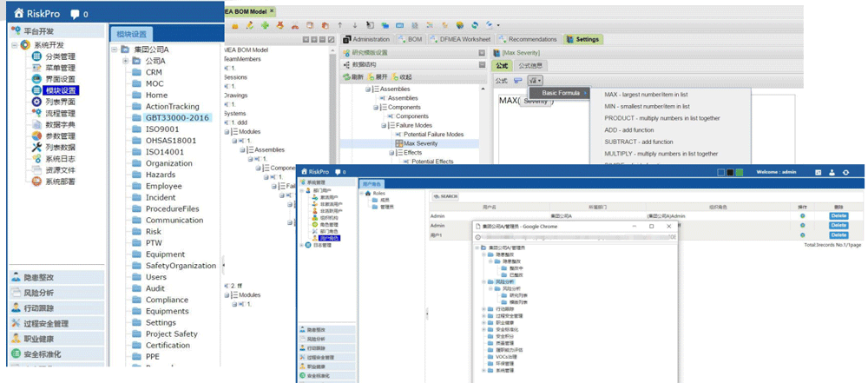Image resolution: width=868 pixels, height=383 pixels.
Task: Open the 职业健康 section in left window
Action: pos(57,339)
